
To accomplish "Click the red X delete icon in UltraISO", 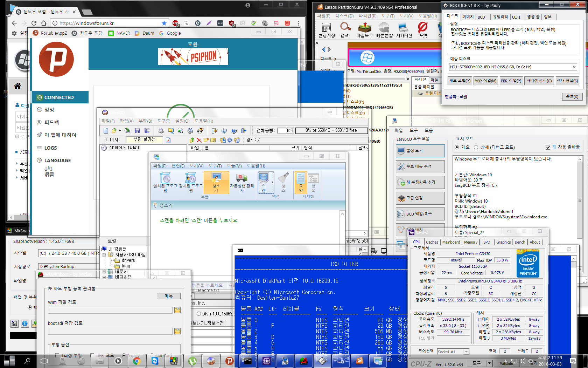I will point(199,140).
